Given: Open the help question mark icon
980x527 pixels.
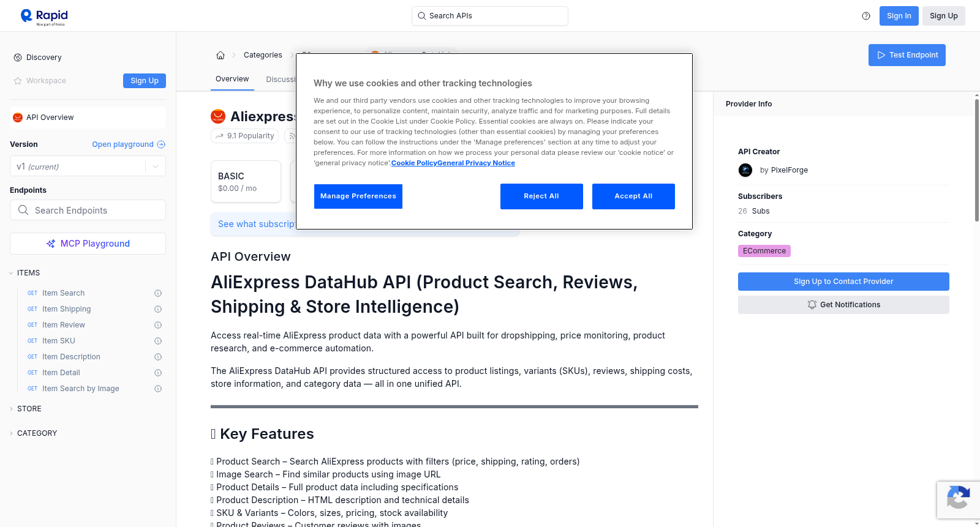Looking at the screenshot, I should pyautogui.click(x=866, y=16).
